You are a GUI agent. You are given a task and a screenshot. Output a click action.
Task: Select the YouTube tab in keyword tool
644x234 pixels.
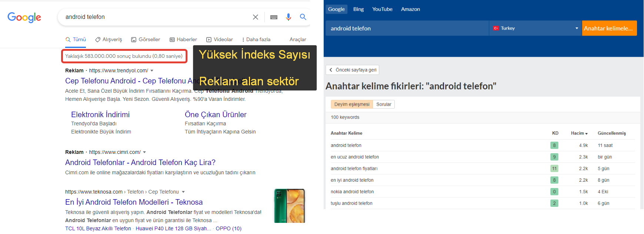(x=382, y=9)
